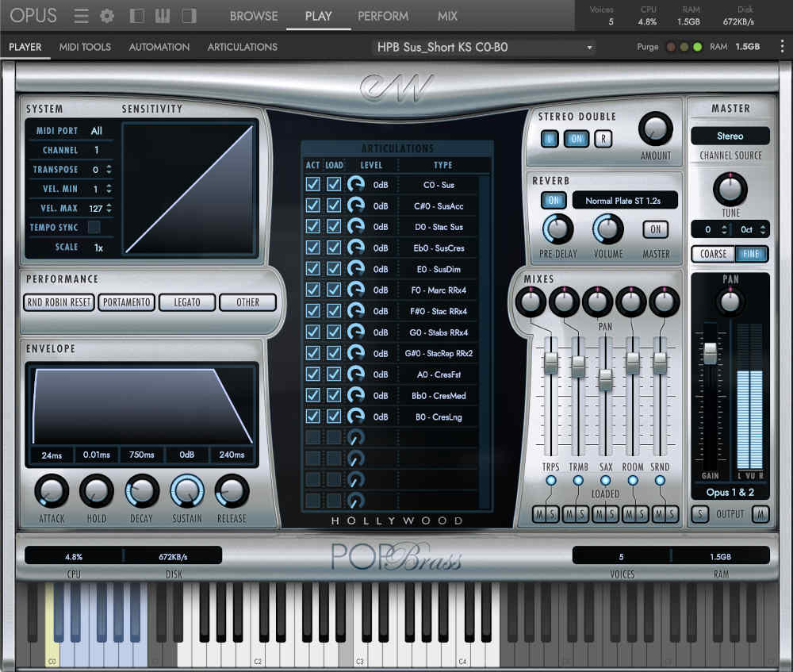
Task: Toggle the right sidebar panel icon
Action: [189, 16]
